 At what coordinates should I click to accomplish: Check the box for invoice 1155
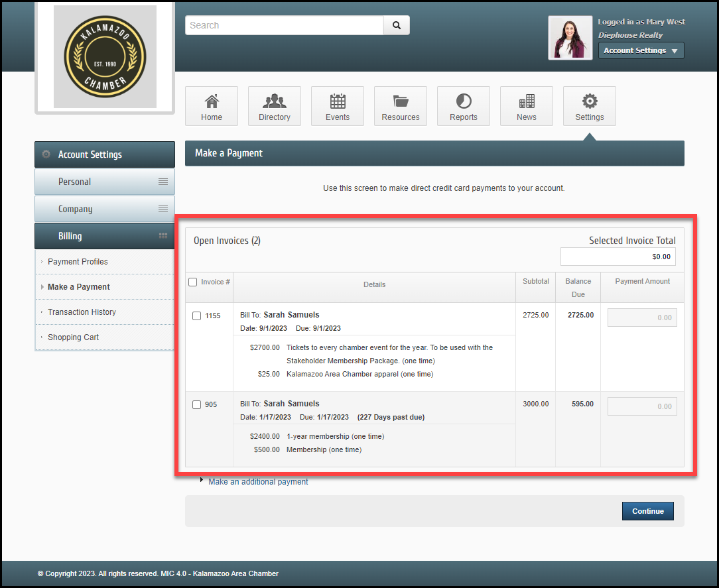pos(197,316)
